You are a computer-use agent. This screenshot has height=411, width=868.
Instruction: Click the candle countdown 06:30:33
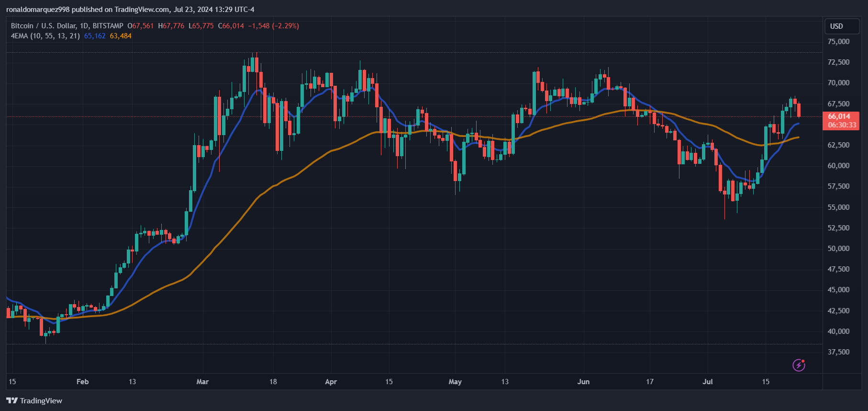point(842,125)
